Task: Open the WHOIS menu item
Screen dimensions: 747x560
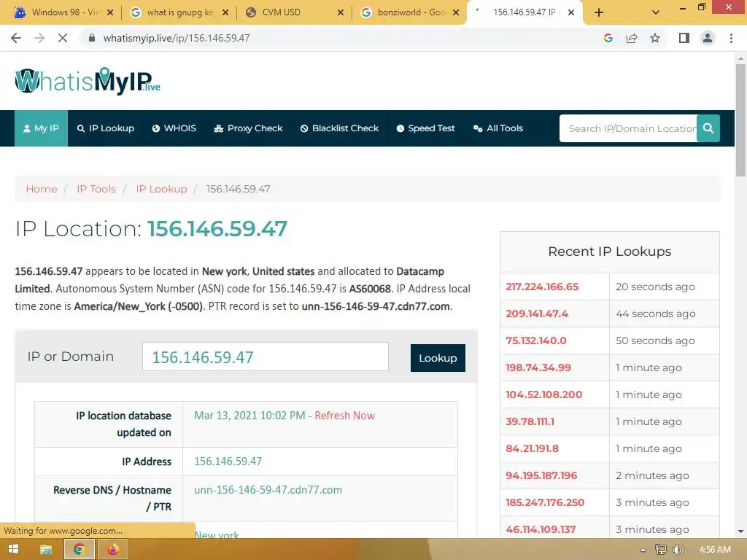Action: (x=174, y=128)
